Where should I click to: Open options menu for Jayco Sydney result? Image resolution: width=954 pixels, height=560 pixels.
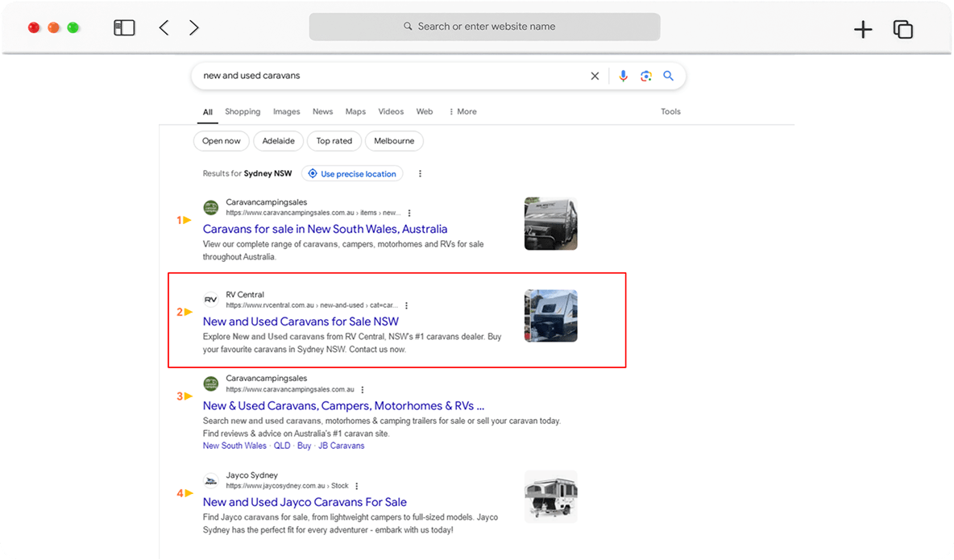pyautogui.click(x=356, y=486)
